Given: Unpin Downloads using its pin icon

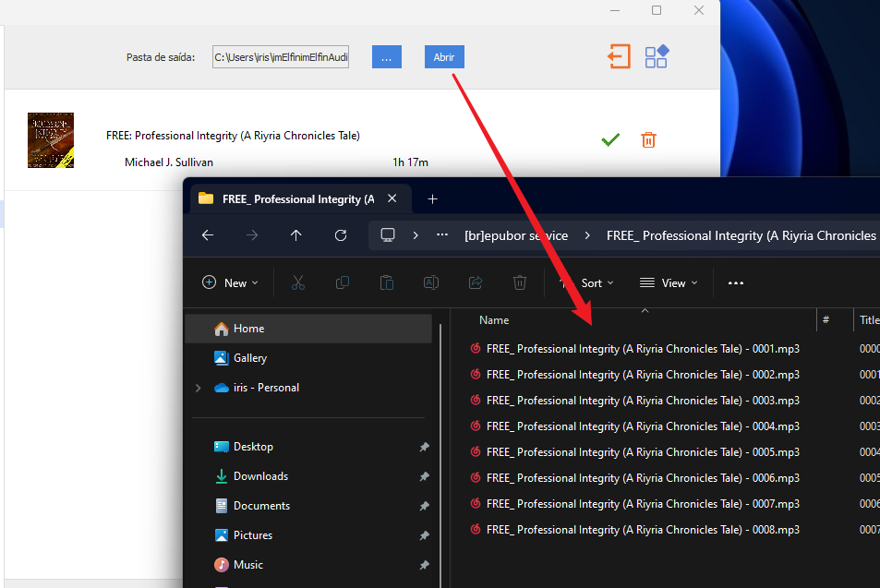Looking at the screenshot, I should click(x=424, y=477).
